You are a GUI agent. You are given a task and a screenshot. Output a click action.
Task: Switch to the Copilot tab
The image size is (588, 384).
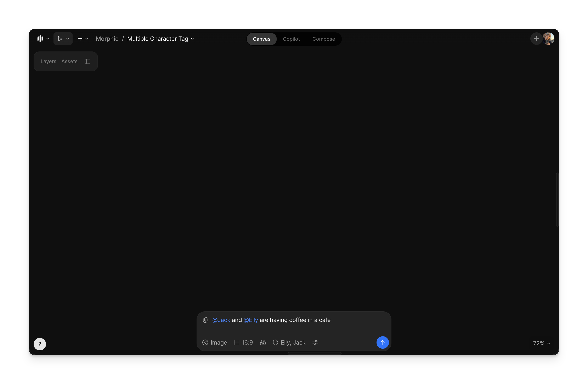click(291, 39)
